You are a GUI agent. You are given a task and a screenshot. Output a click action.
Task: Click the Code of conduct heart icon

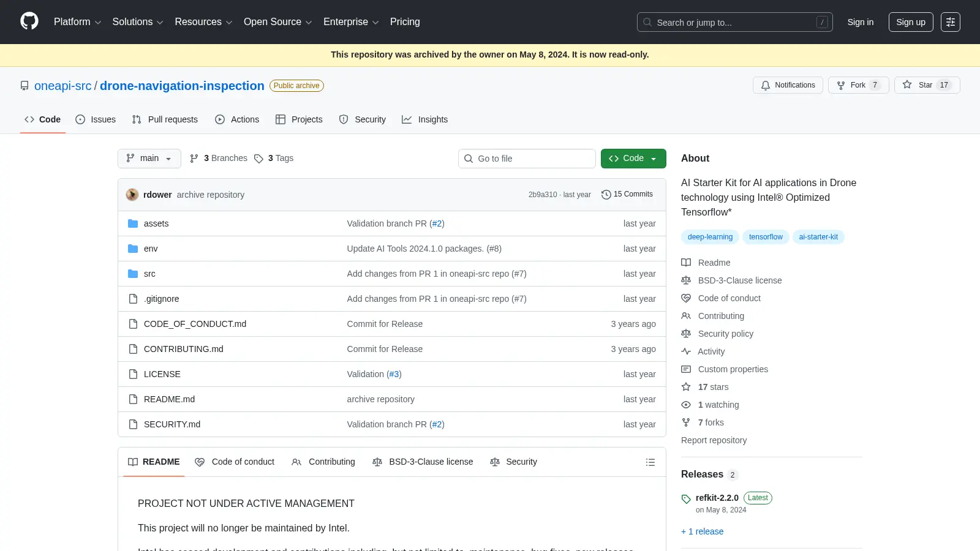click(x=686, y=298)
